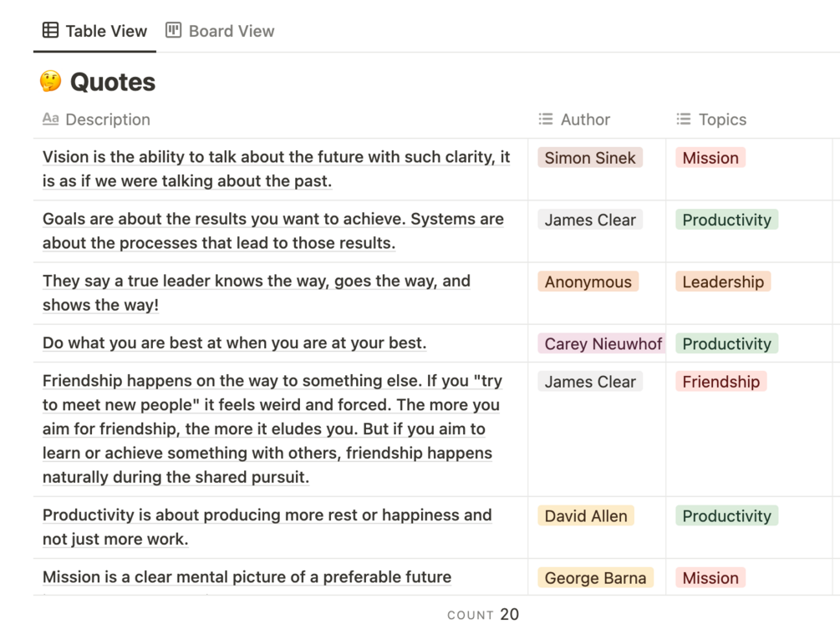Click the list icon beside Author
The height and width of the screenshot is (629, 840).
pyautogui.click(x=545, y=119)
